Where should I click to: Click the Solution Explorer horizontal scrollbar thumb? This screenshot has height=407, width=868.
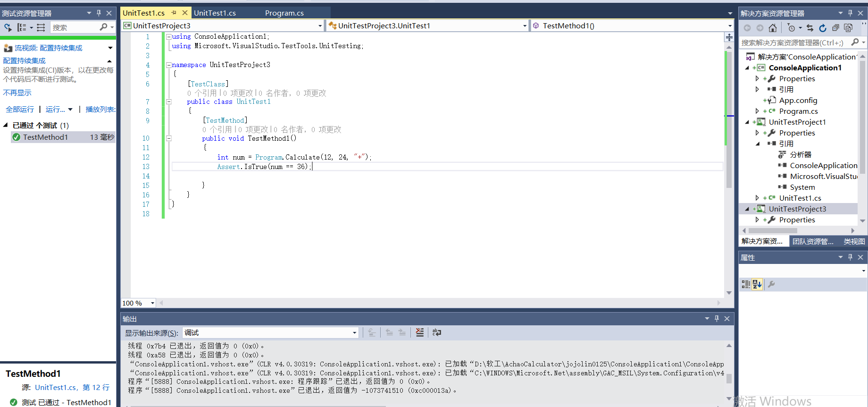point(772,231)
